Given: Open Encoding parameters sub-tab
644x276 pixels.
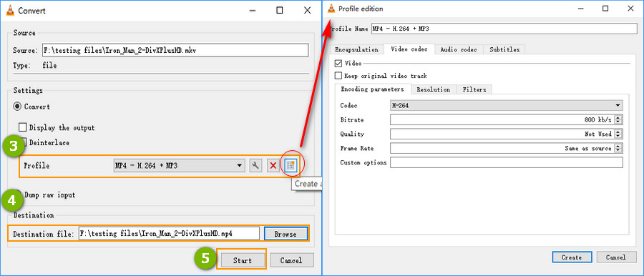Looking at the screenshot, I should [373, 89].
